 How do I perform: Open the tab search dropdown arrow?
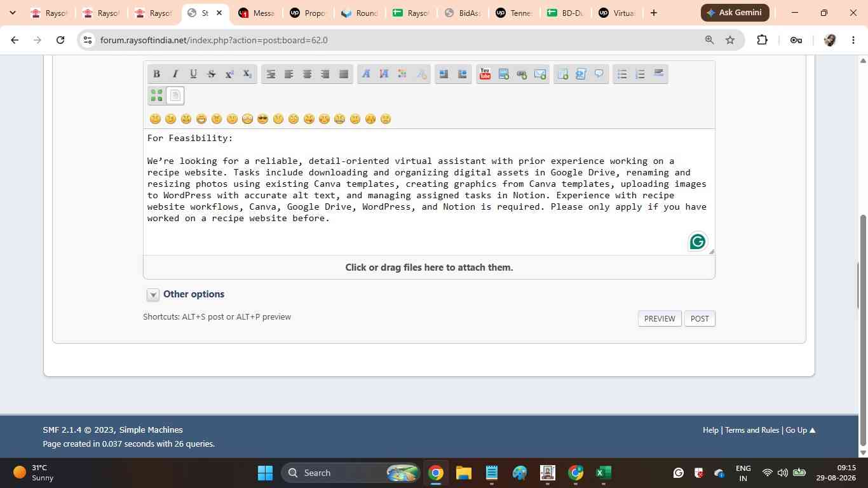(x=12, y=13)
